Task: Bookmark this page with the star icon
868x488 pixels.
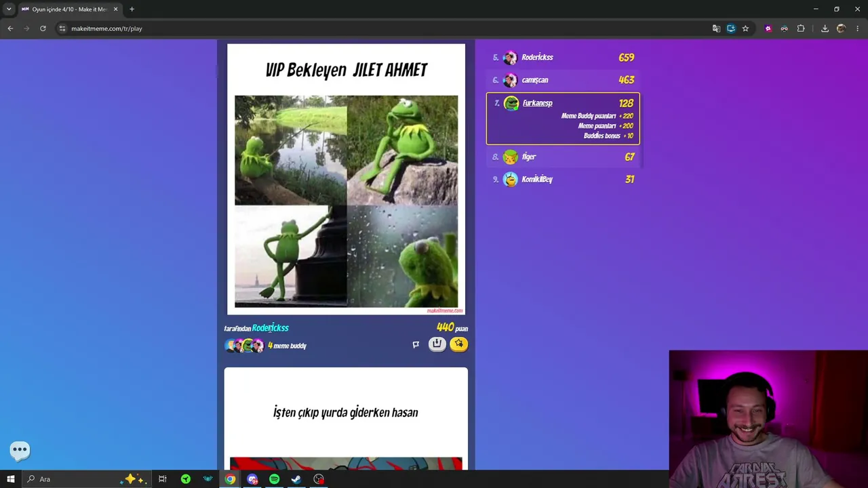Action: point(745,28)
